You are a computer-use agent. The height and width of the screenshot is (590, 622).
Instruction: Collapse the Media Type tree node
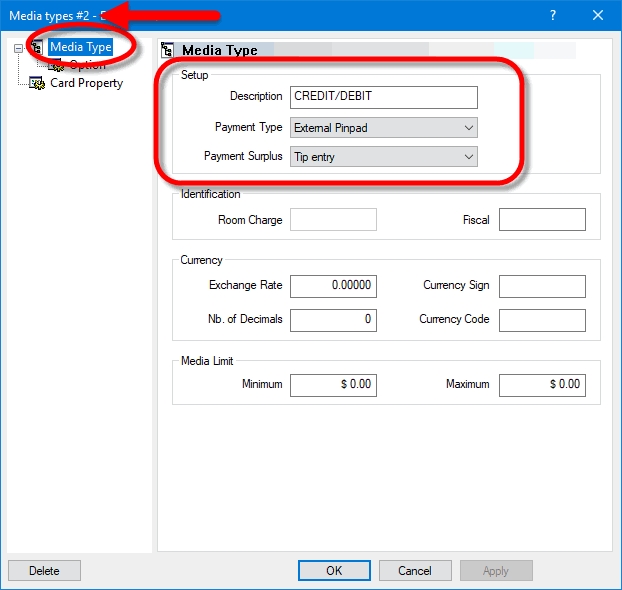pyautogui.click(x=18, y=47)
